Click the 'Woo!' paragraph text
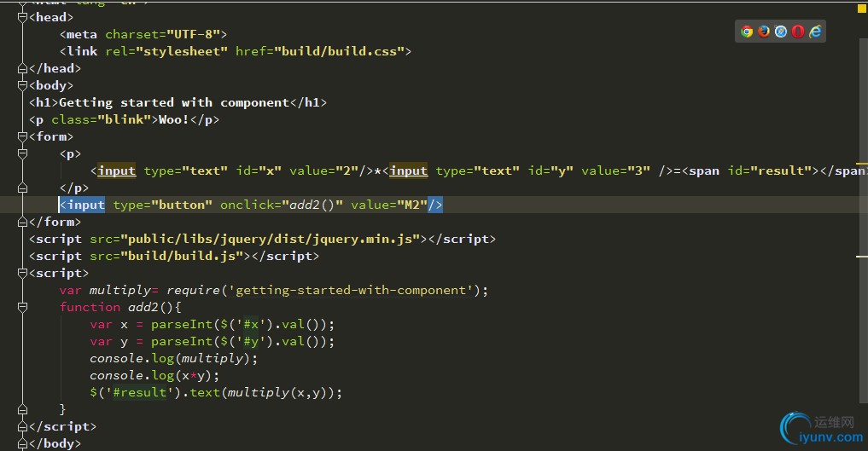The image size is (868, 451). 174,120
